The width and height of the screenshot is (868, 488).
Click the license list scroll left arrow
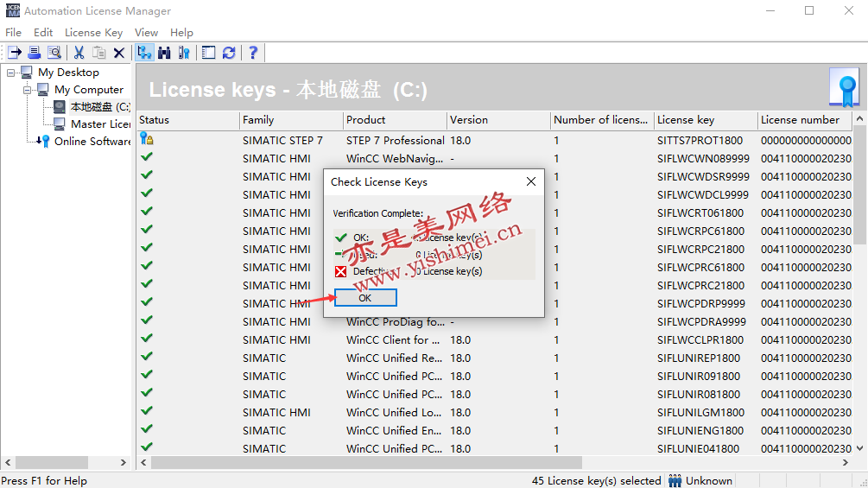pyautogui.click(x=144, y=462)
